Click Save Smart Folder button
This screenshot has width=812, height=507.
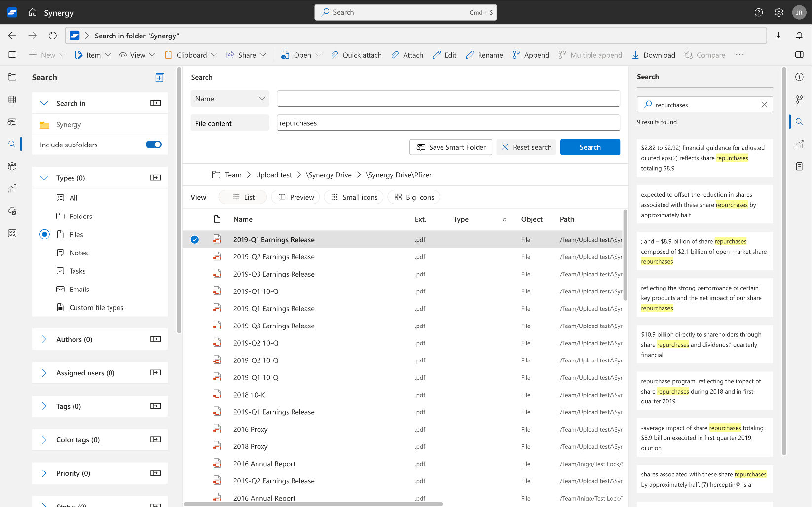click(x=451, y=147)
